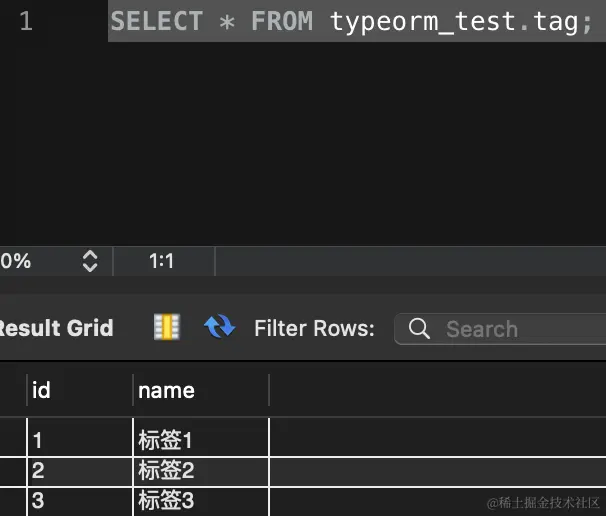Click the refresh results icon
The image size is (606, 516).
coord(219,327)
